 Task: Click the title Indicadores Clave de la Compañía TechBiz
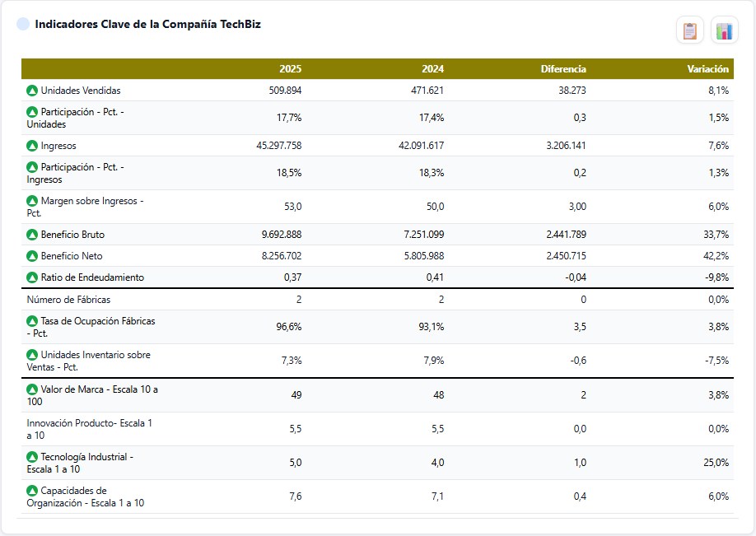[147, 24]
